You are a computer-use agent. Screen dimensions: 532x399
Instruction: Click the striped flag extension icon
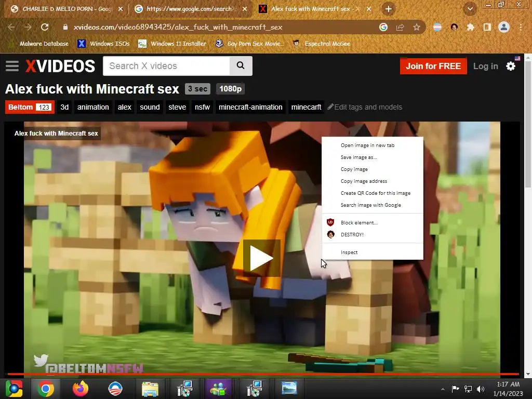[437, 27]
